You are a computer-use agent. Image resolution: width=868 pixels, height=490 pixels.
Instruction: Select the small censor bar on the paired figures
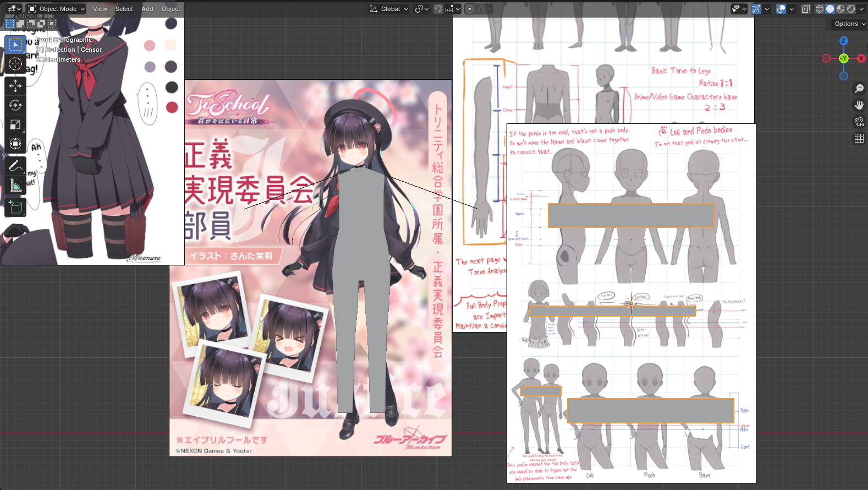tap(541, 391)
